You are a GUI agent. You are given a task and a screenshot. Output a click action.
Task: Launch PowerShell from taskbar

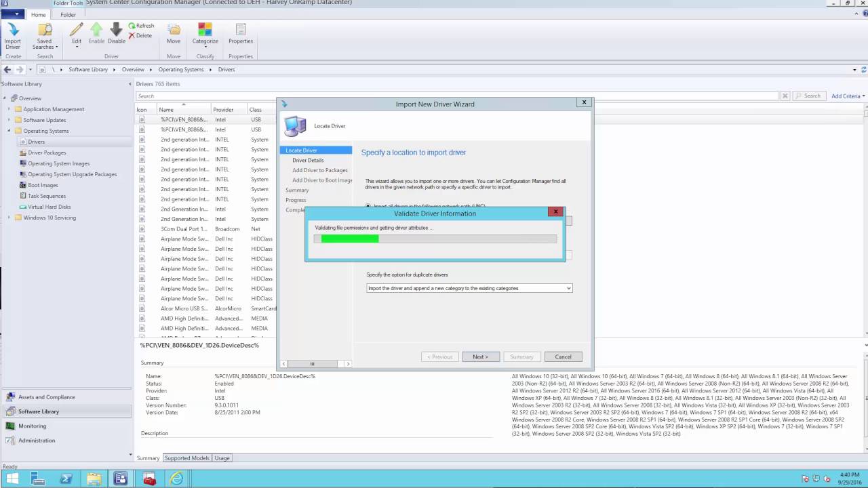pyautogui.click(x=66, y=479)
